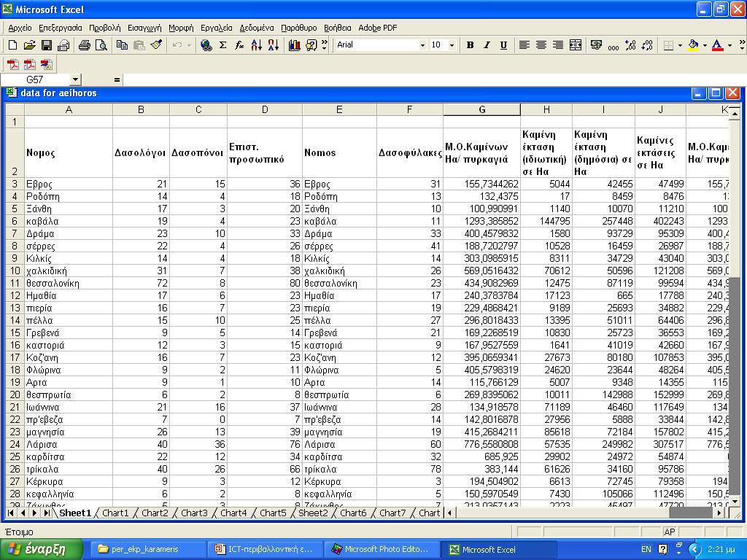Create a new blank workbook
Screen dimensions: 747x560
13,45
